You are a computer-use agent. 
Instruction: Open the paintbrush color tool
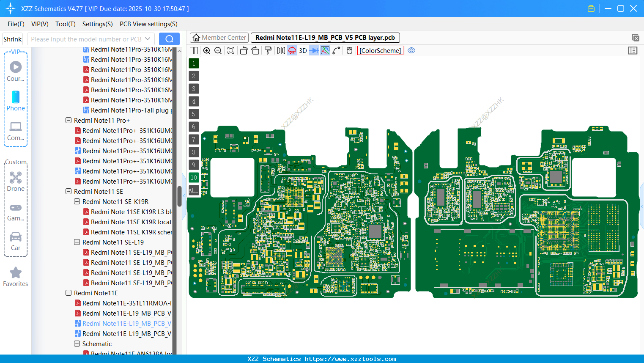tap(267, 50)
